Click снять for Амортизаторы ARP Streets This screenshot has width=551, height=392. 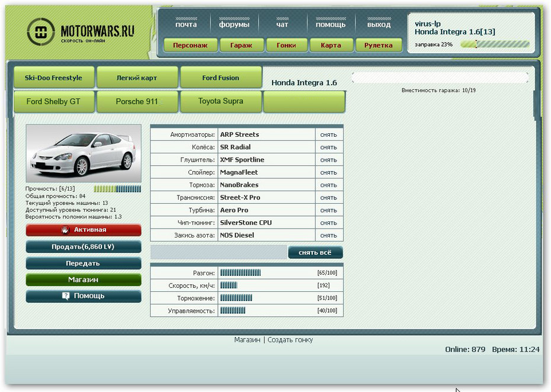coord(329,135)
